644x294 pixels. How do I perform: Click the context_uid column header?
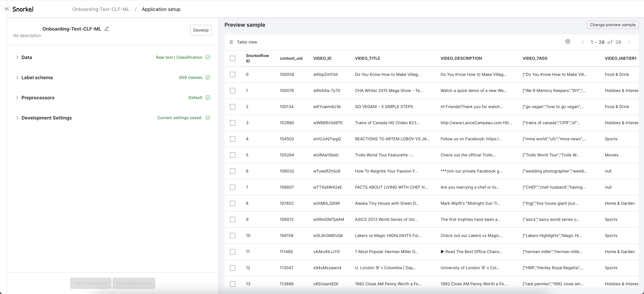click(291, 58)
